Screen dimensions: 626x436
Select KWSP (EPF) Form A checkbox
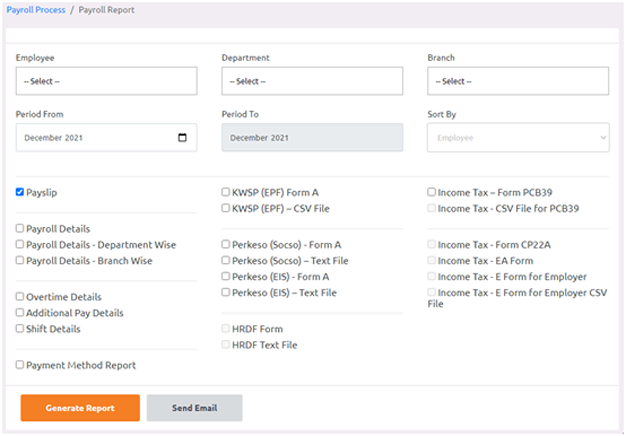(x=226, y=192)
